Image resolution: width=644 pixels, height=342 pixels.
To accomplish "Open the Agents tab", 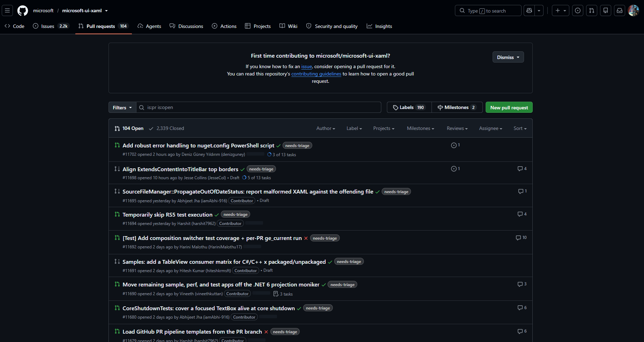I will (149, 26).
